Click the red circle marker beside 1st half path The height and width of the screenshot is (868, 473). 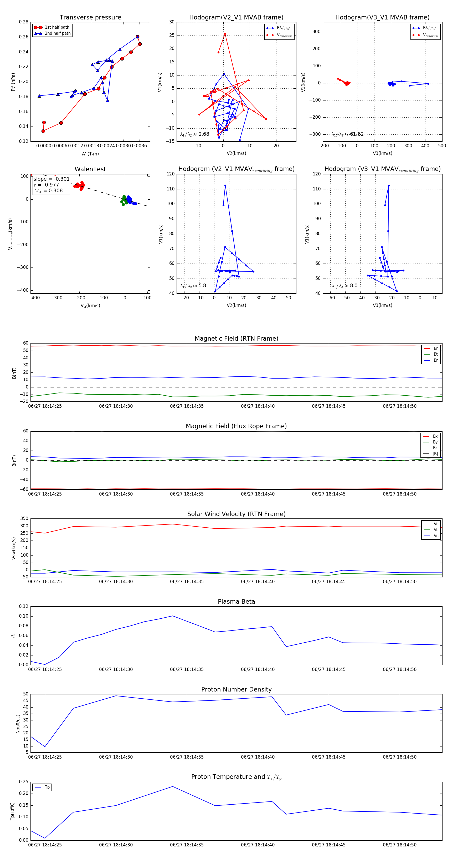pos(38,27)
